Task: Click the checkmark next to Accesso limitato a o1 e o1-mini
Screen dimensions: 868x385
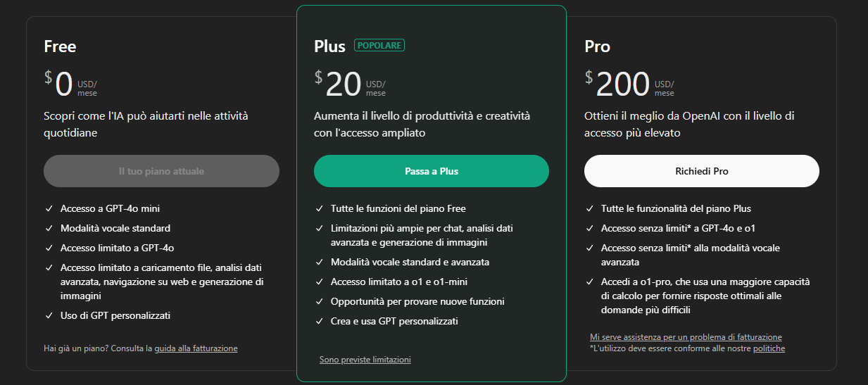Action: 320,282
